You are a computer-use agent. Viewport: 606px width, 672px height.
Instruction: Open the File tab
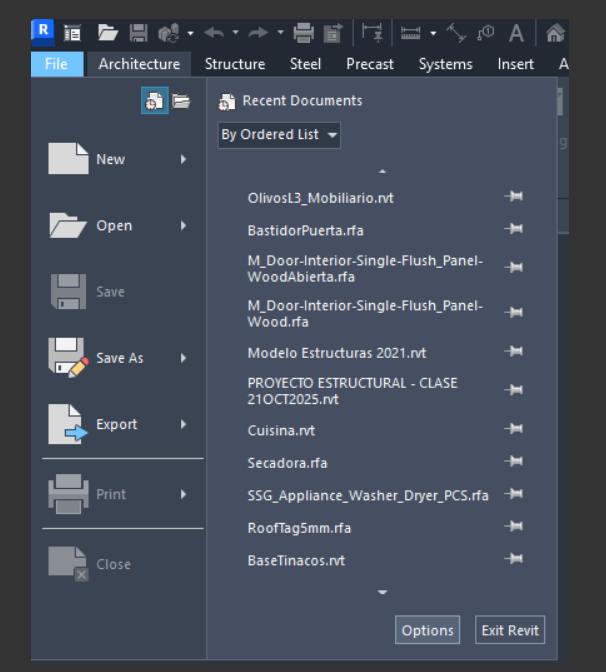(x=57, y=64)
